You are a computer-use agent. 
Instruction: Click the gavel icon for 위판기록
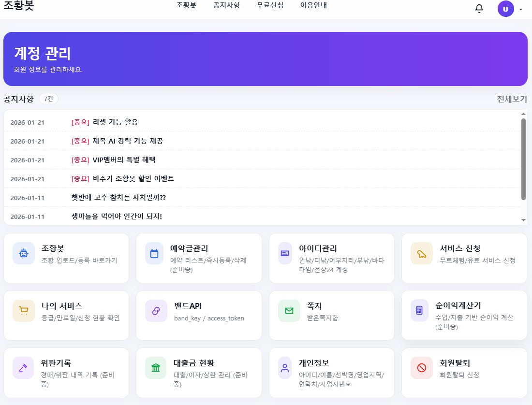pyautogui.click(x=23, y=368)
